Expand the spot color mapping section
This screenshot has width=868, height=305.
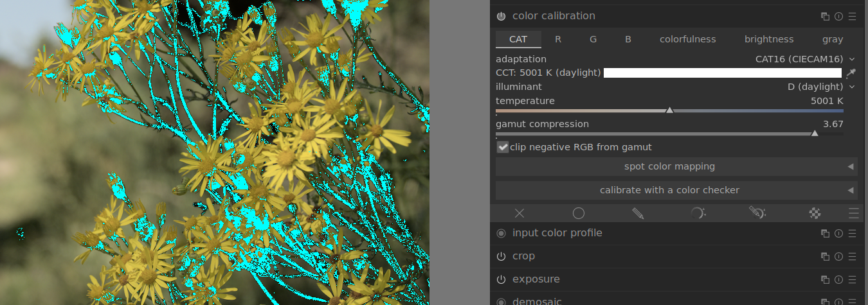pos(676,166)
